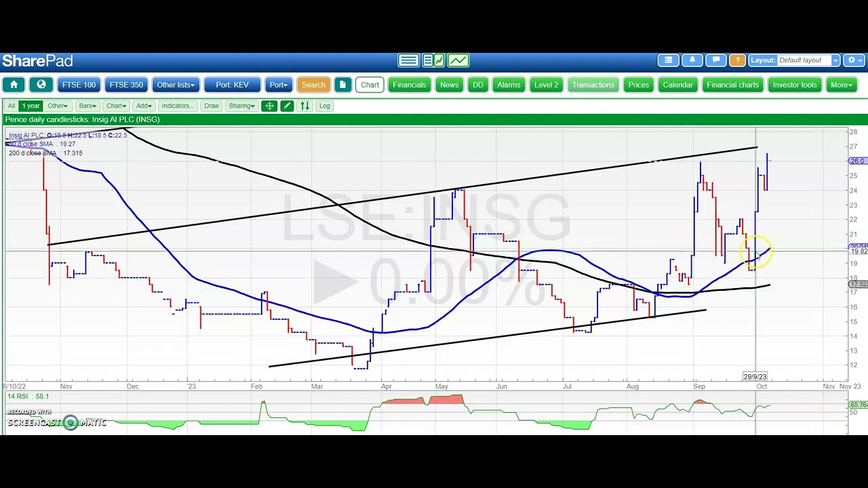Click the 200 d close SMA legend
The image size is (868, 488).
pyautogui.click(x=45, y=153)
